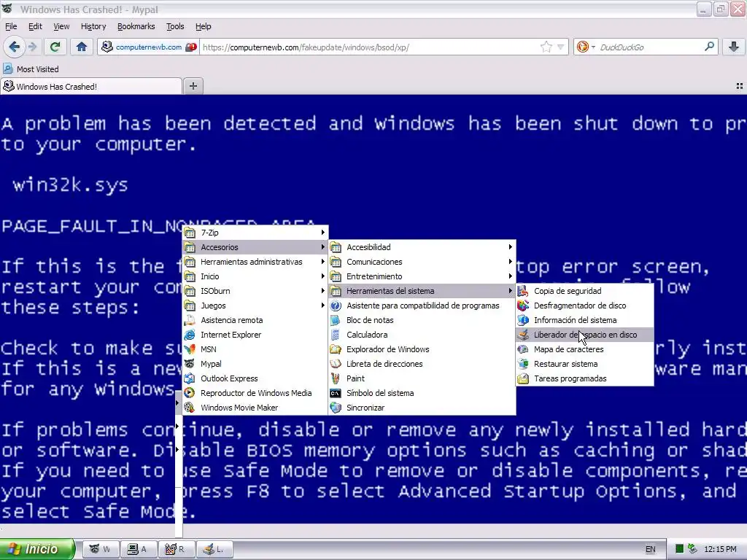747x560 pixels.
Task: Open the History menu
Action: [x=93, y=26]
